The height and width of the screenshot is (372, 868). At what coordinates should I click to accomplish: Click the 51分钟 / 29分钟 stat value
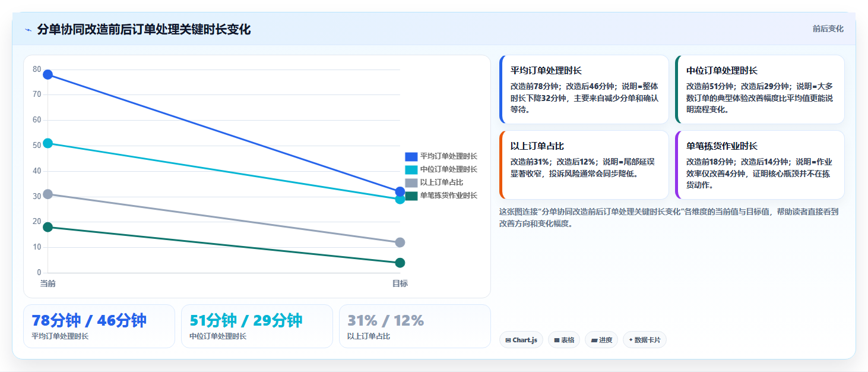point(246,320)
